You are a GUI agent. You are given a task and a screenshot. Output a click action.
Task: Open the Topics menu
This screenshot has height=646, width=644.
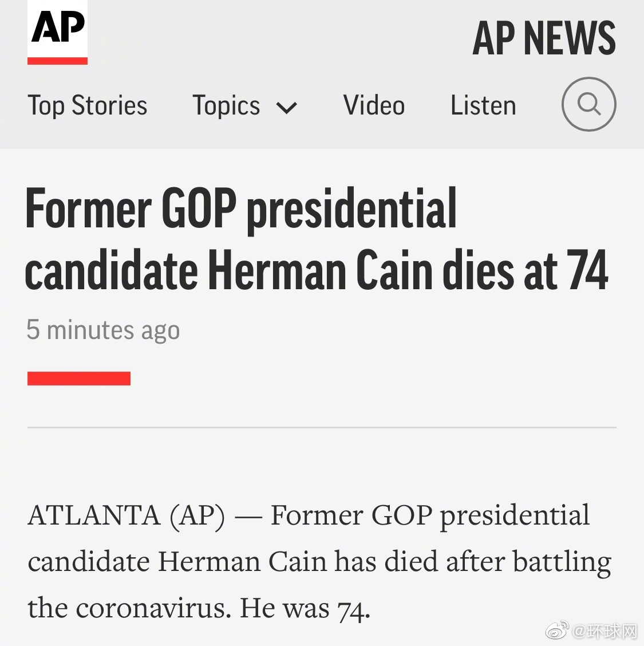(x=226, y=106)
